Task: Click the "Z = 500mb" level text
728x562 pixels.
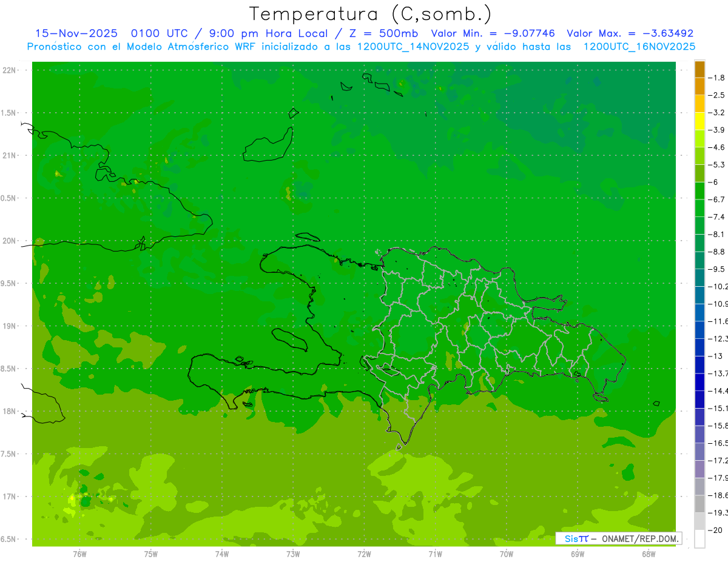Action: 383,33
